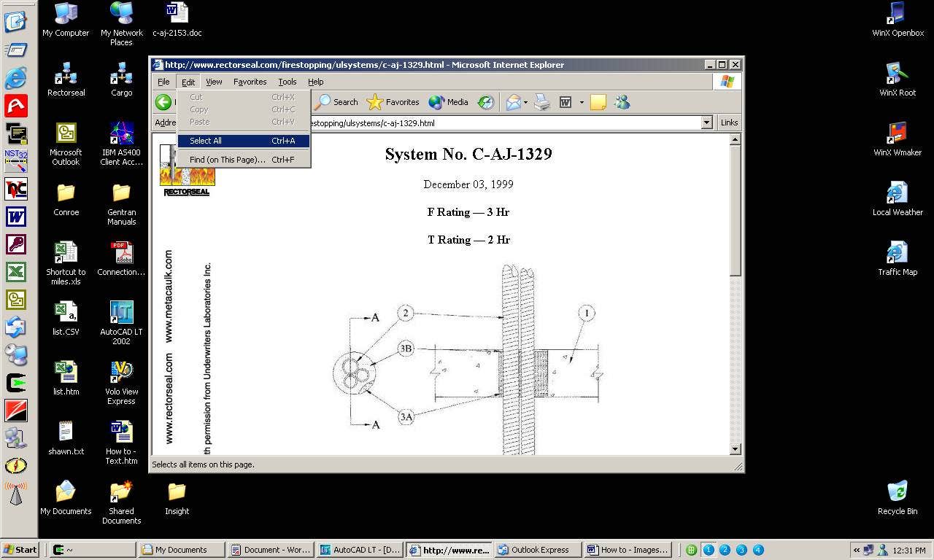
Task: Select Gentran Manuals folder
Action: click(121, 203)
